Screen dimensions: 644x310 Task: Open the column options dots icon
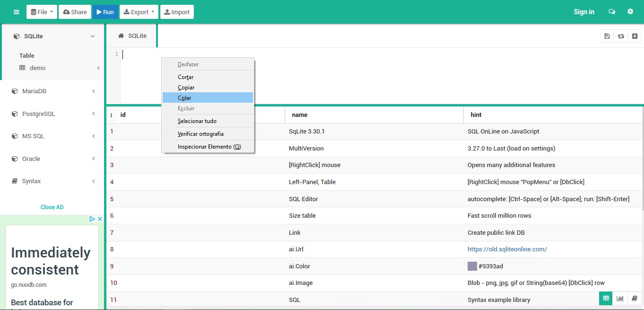[x=111, y=115]
